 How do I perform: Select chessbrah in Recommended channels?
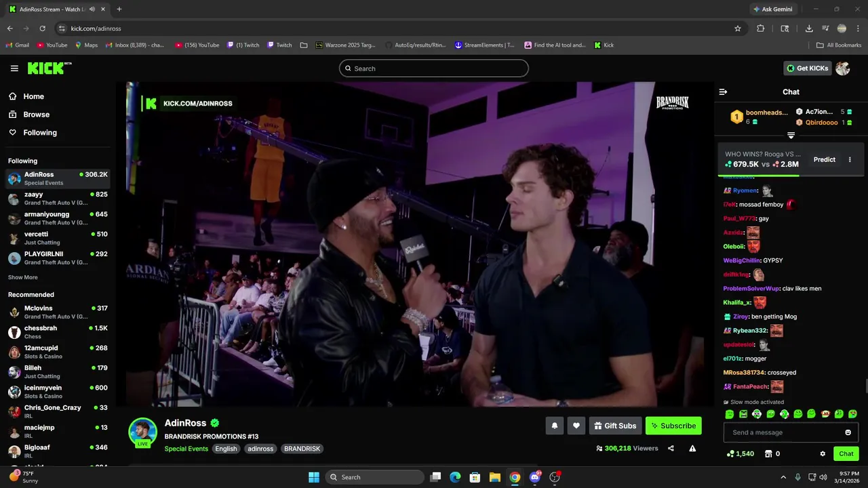tap(57, 332)
